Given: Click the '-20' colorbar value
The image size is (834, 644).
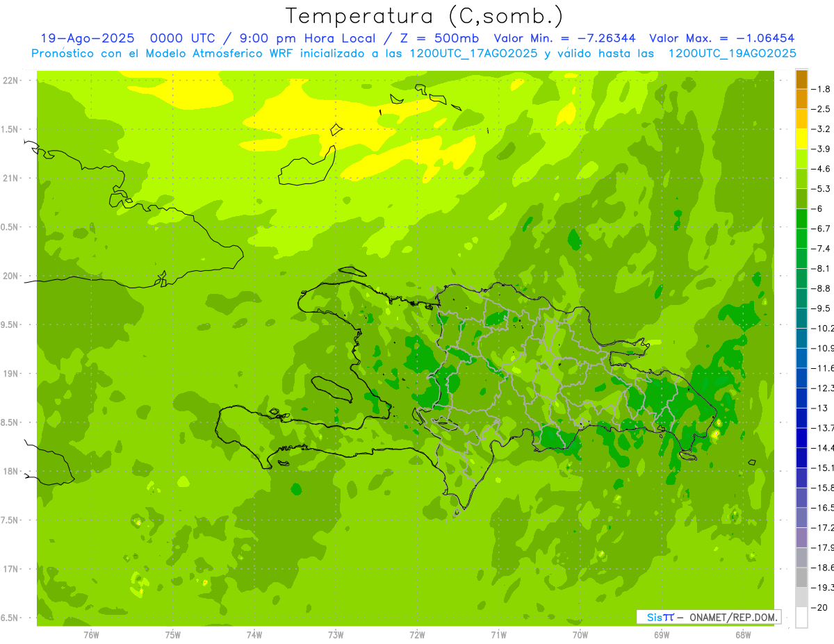Looking at the screenshot, I should point(819,607).
